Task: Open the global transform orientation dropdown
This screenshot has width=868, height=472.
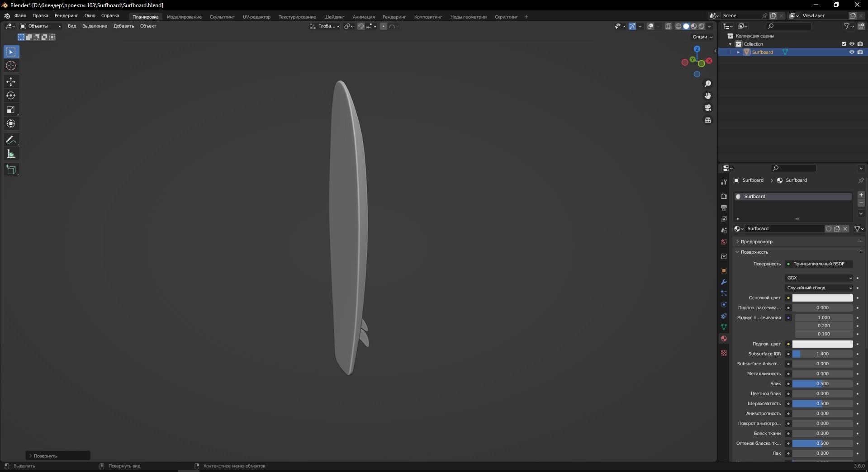Action: click(x=325, y=26)
